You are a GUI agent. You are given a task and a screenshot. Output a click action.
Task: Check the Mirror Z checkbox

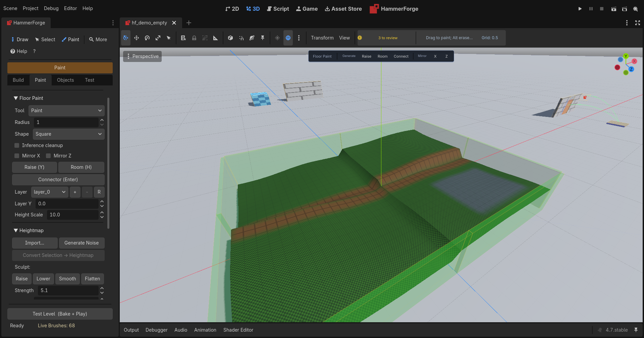[48, 156]
